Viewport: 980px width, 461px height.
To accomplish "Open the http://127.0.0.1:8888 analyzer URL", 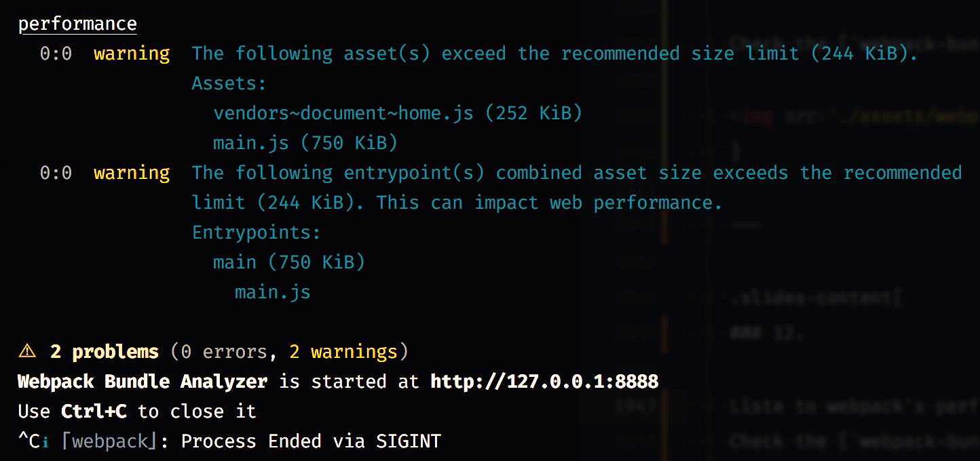I will point(544,382).
